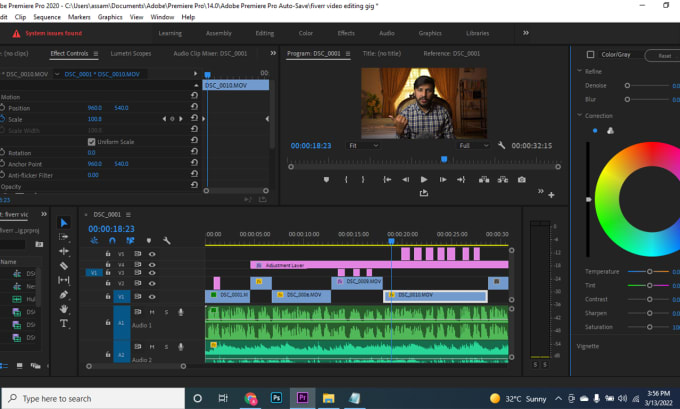The image size is (680, 409).
Task: Open the Markers menu
Action: 79,17
